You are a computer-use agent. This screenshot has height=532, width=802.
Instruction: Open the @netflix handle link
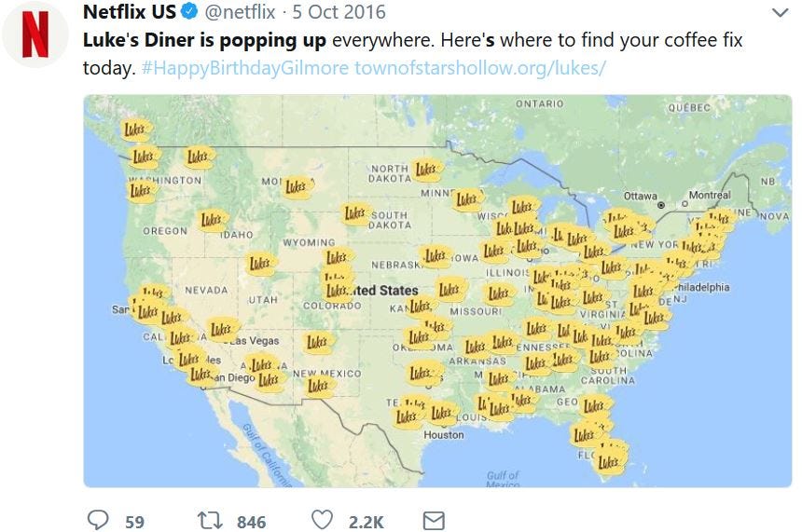coord(240,12)
